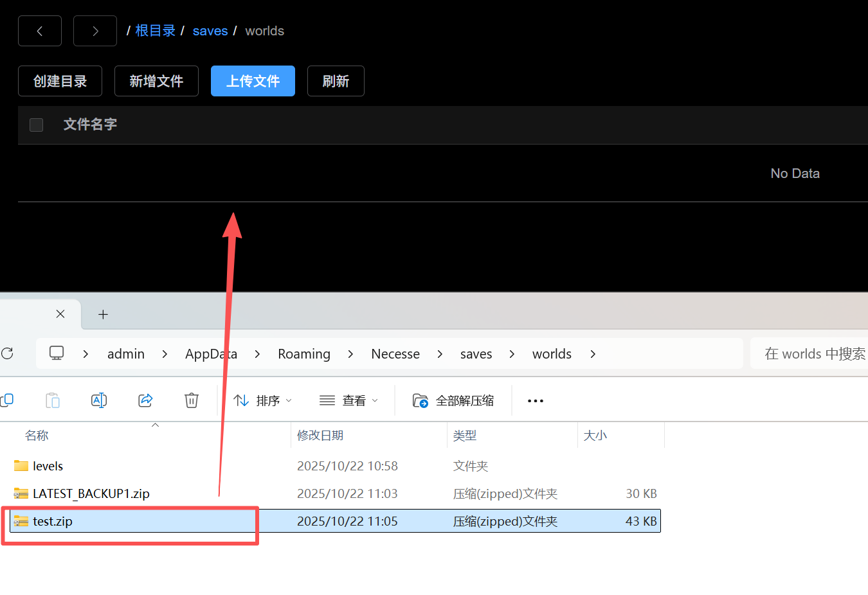Open the 查看 view dropdown

pyautogui.click(x=349, y=400)
